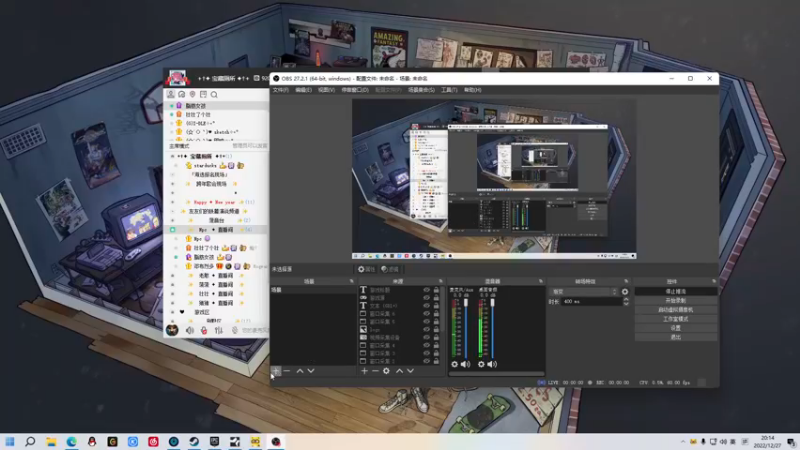The height and width of the screenshot is (450, 800).
Task: Click the 工作室模式 button
Action: [676, 319]
